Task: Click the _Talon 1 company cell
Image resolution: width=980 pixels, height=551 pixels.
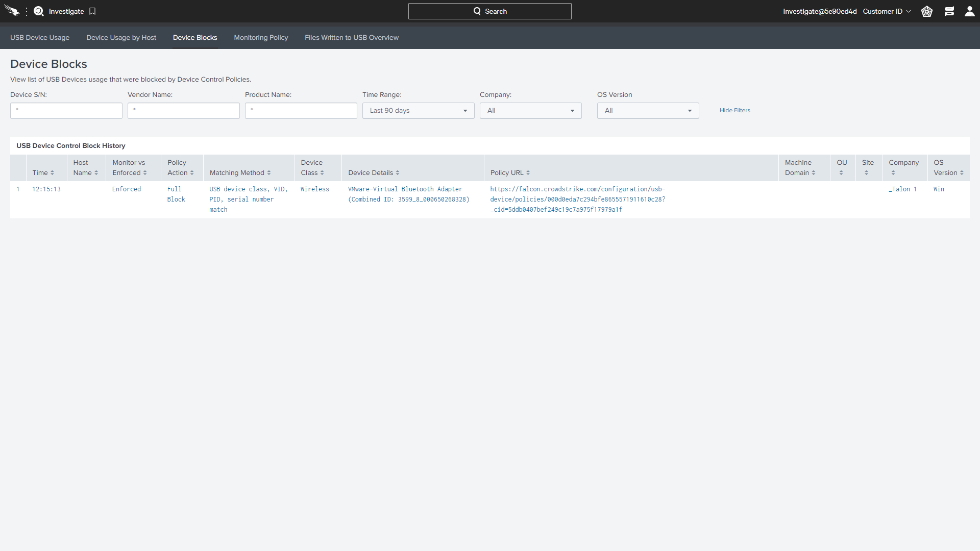Action: (x=903, y=189)
